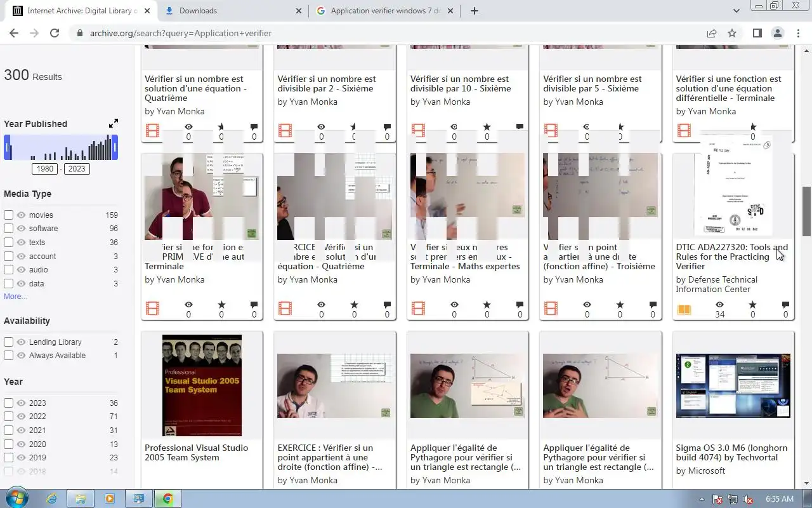Click the Year Published left slider handle
The width and height of the screenshot is (812, 508).
[8, 149]
